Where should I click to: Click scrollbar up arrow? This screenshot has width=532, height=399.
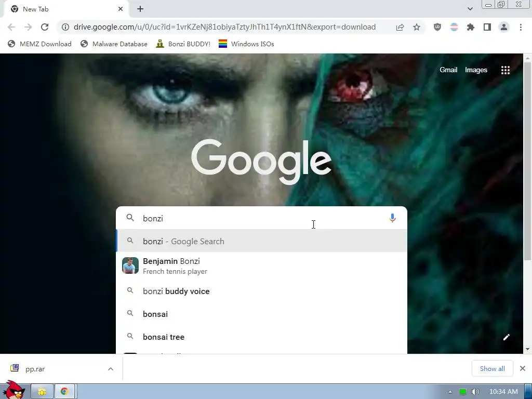528,58
